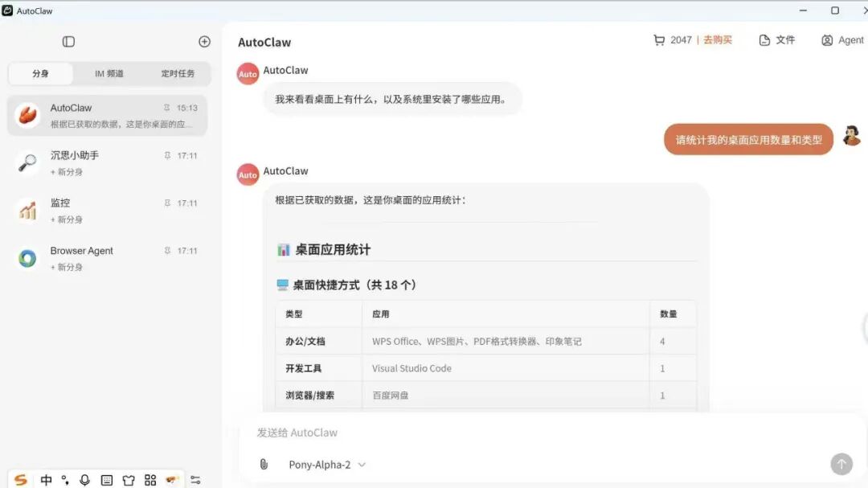
Task: Click the shopping cart credits icon
Action: point(659,40)
